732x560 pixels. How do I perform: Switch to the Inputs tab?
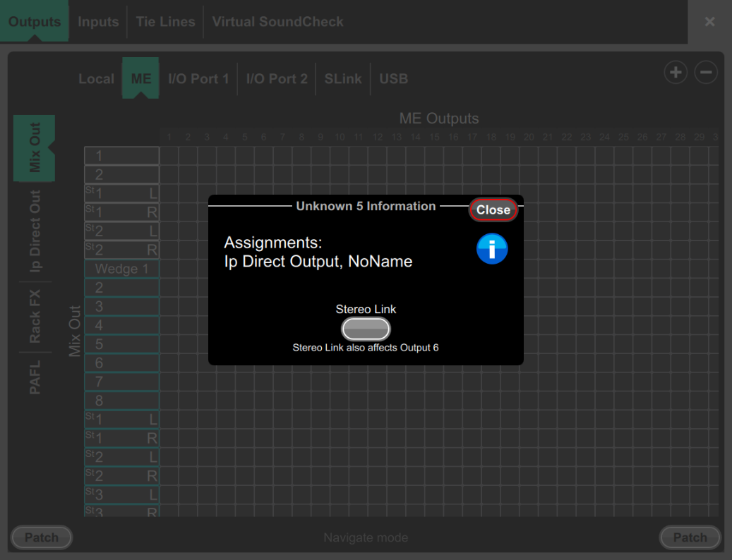[98, 22]
